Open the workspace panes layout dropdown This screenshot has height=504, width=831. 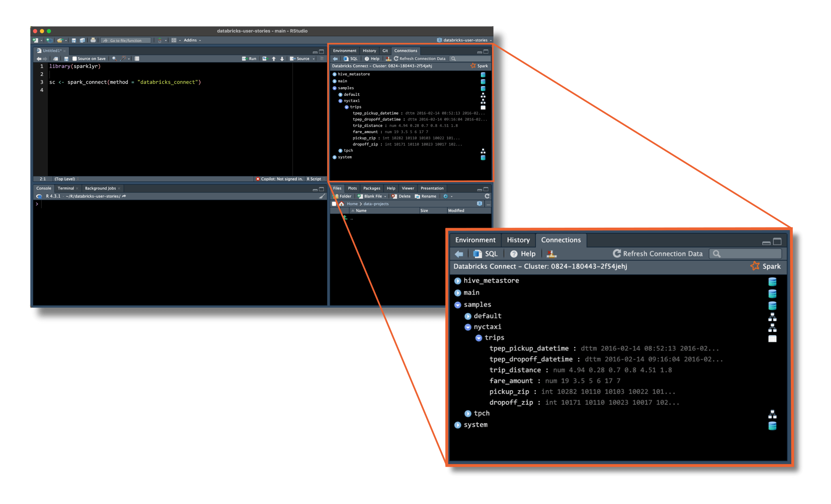(176, 40)
